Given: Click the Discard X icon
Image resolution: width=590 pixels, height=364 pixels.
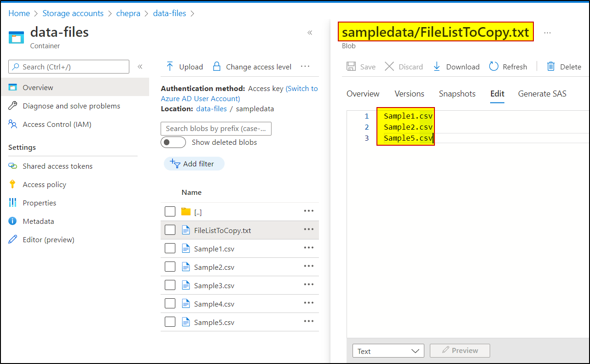Looking at the screenshot, I should tap(389, 67).
